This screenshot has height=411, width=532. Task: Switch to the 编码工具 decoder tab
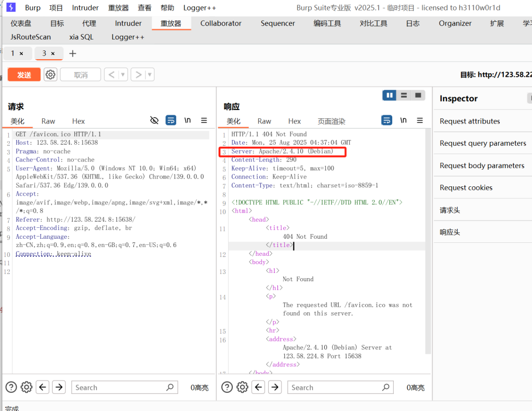click(x=327, y=23)
